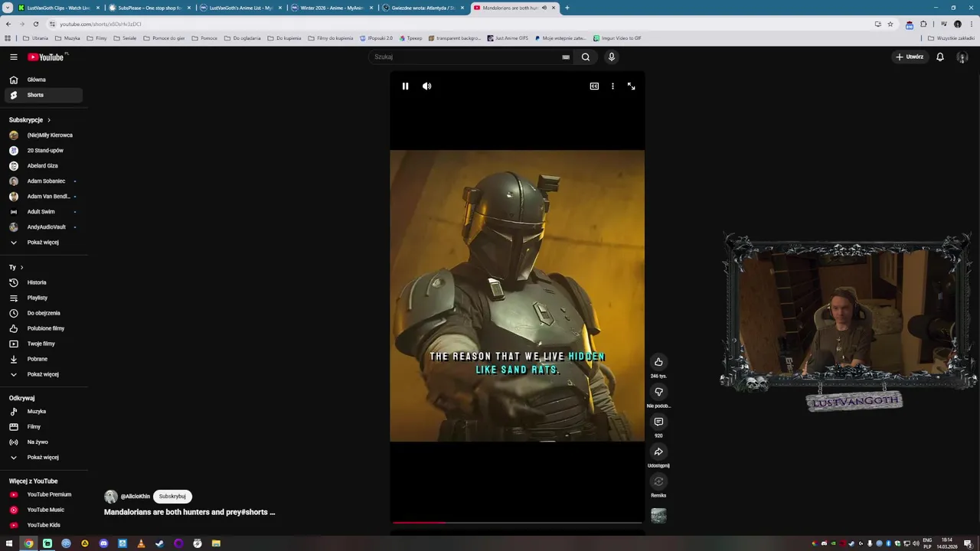Open YouTube Kids link
This screenshot has width=980, height=551.
[43, 525]
